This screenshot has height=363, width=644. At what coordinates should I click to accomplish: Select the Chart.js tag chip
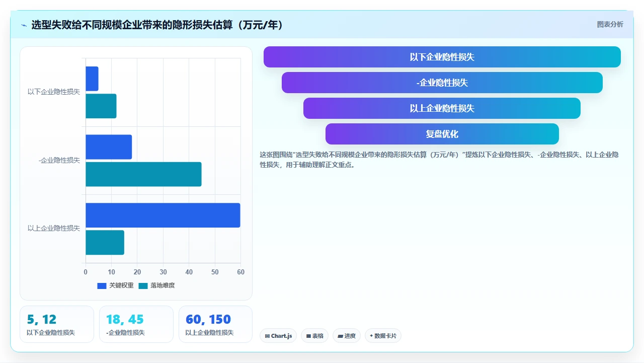[x=278, y=336]
